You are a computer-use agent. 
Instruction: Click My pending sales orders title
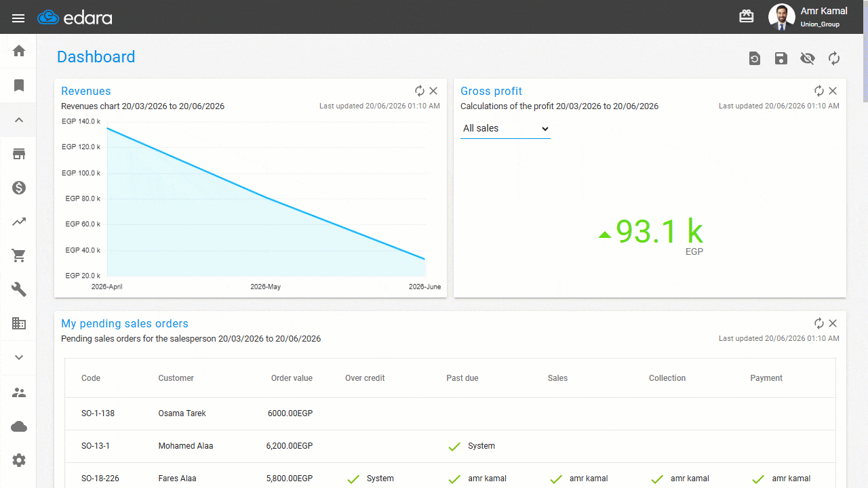pyautogui.click(x=125, y=324)
